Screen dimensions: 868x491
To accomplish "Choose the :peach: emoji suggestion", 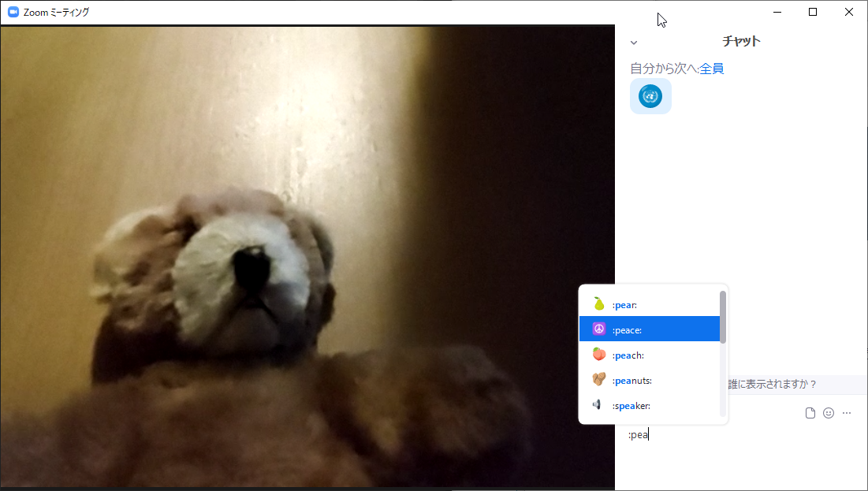I will (x=650, y=355).
